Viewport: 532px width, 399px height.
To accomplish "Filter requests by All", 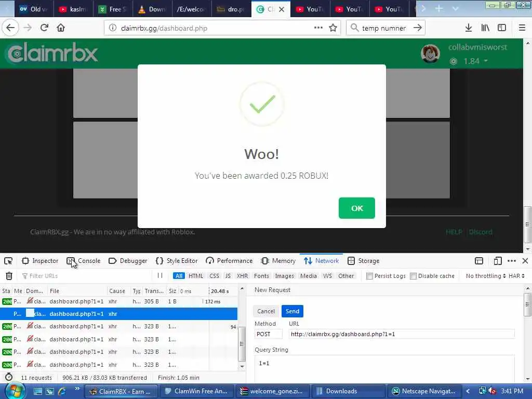I will tap(179, 276).
